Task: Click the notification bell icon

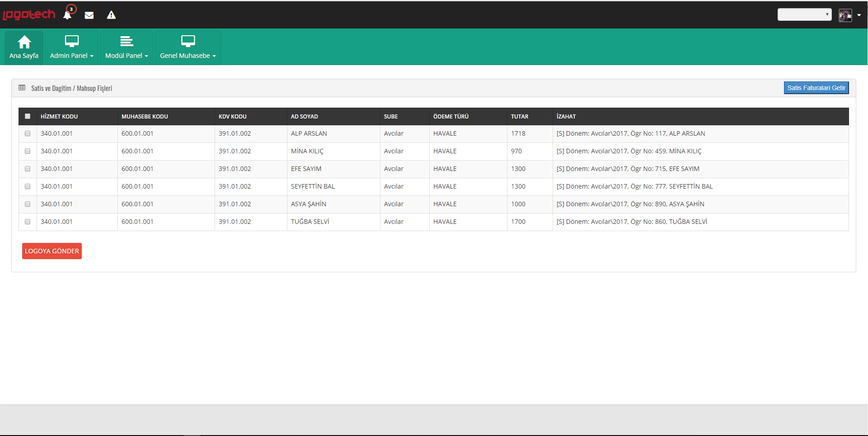Action: [67, 15]
